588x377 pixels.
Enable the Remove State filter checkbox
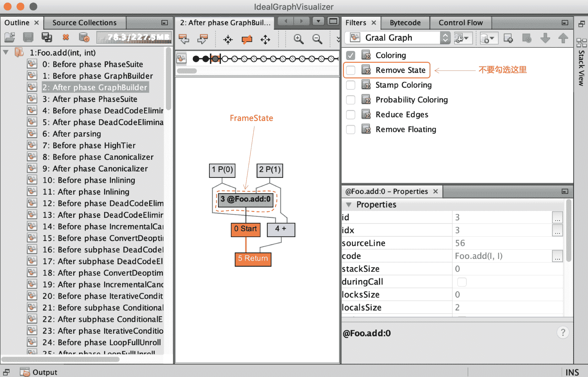(351, 70)
